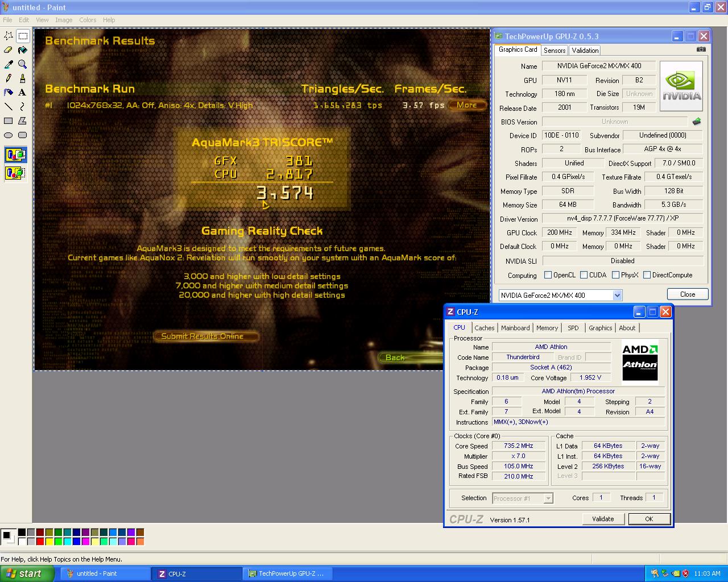Switch to untitled - Paint taskbar button
The height and width of the screenshot is (582, 728).
(105, 574)
